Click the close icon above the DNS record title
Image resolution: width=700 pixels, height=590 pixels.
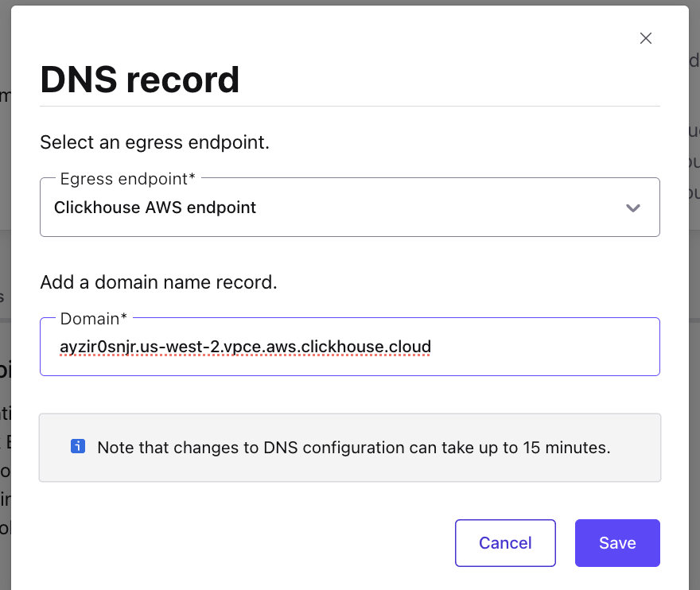click(x=645, y=38)
